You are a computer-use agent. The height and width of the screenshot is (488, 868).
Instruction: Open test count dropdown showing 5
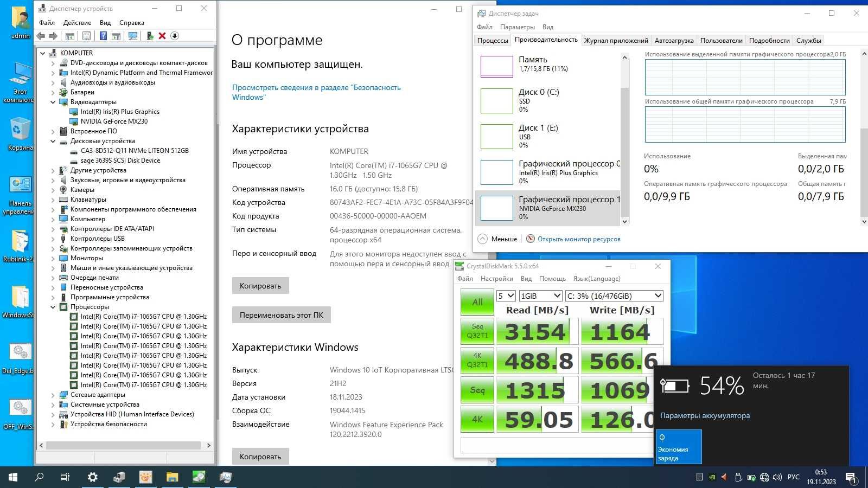(x=506, y=296)
